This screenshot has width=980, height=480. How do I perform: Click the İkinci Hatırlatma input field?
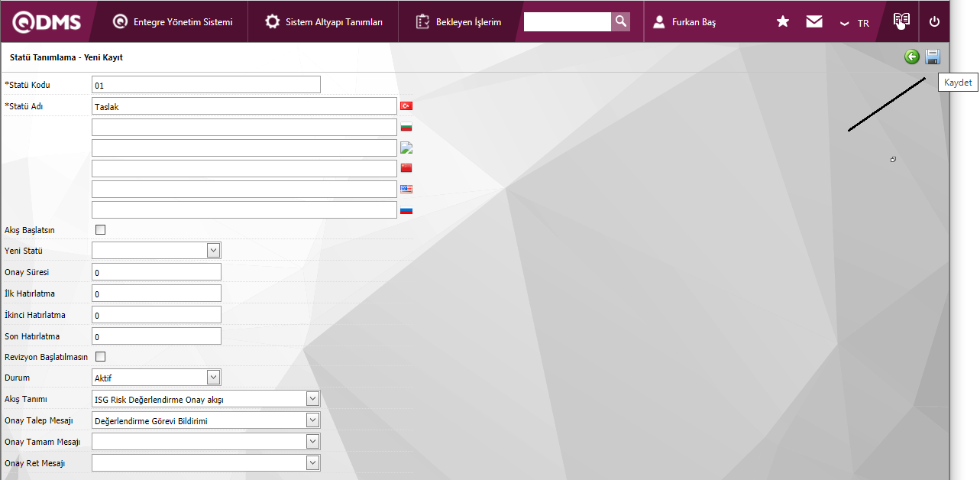157,314
